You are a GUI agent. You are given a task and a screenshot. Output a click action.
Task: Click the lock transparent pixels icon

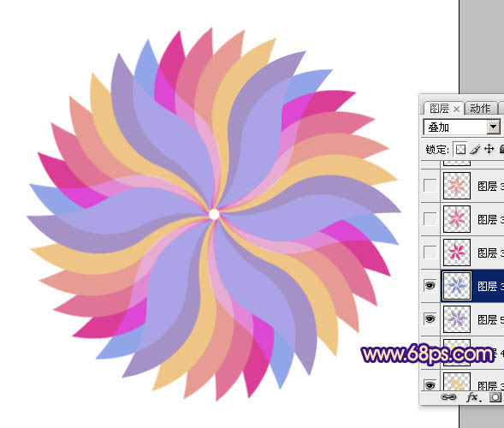point(460,149)
